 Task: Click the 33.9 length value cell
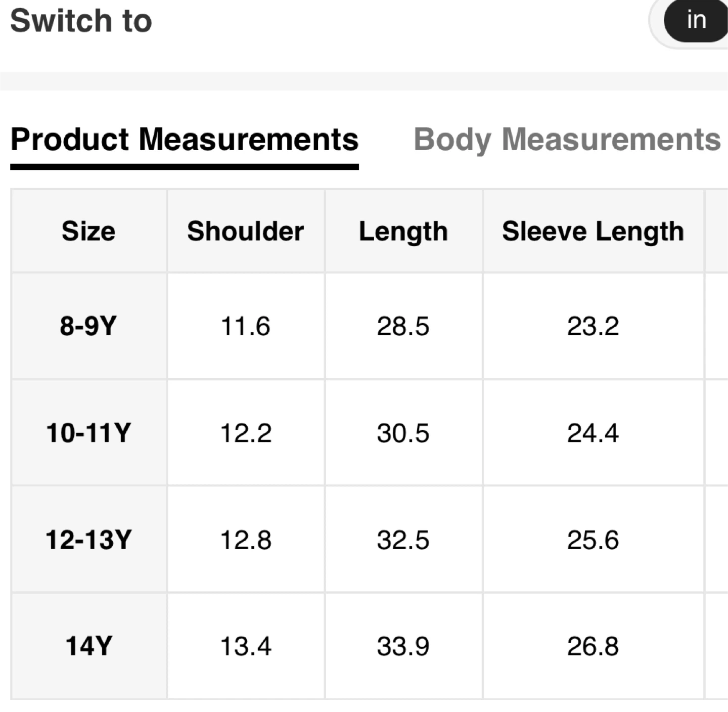click(403, 646)
